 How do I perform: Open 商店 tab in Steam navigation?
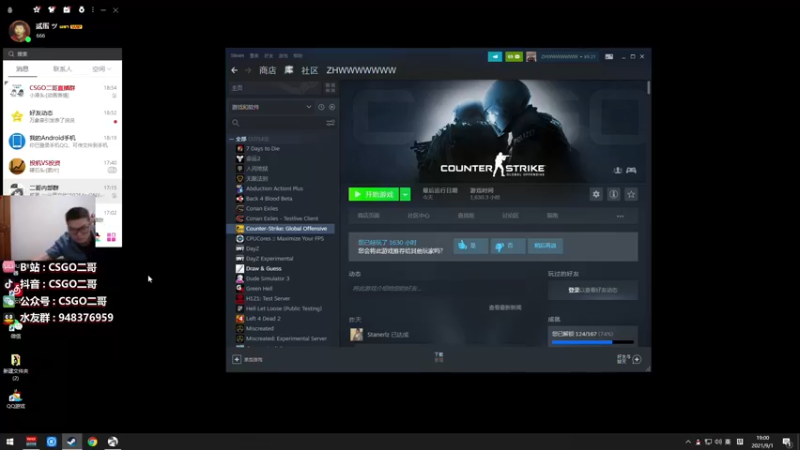click(267, 70)
